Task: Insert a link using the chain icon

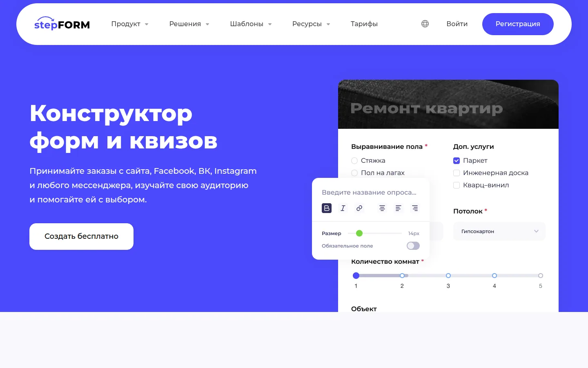Action: coord(359,208)
